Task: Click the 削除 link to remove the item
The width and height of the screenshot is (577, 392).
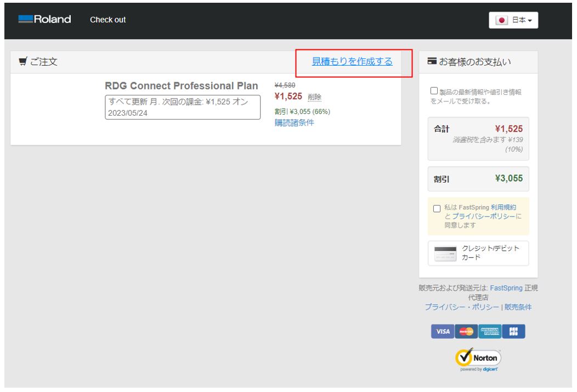Action: coord(314,96)
